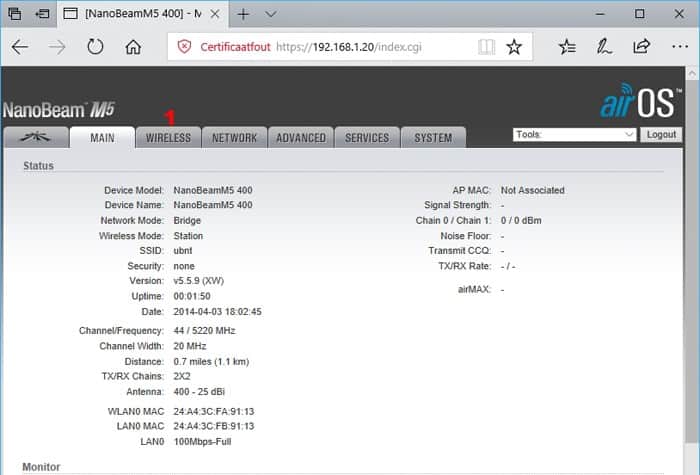Screen dimensions: 700x475
Task: Click the distance 0.7 miles value
Action: click(x=211, y=361)
